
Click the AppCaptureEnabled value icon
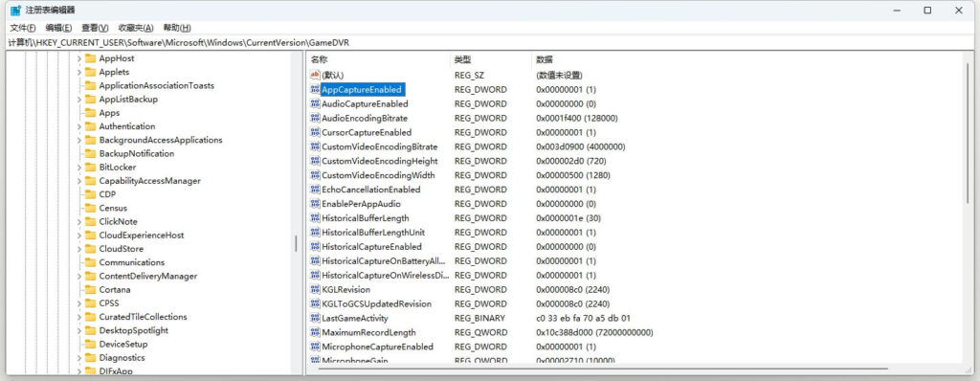point(315,89)
